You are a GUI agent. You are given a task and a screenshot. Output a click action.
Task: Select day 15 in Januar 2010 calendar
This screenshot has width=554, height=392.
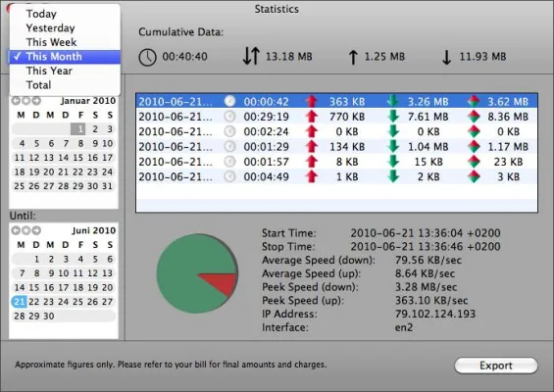[78, 158]
